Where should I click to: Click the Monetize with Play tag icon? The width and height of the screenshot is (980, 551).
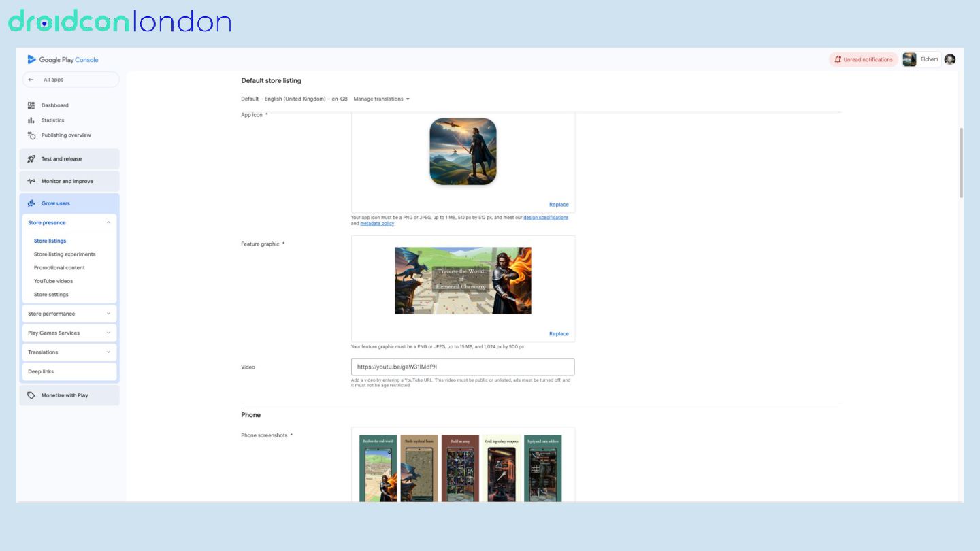(x=31, y=395)
